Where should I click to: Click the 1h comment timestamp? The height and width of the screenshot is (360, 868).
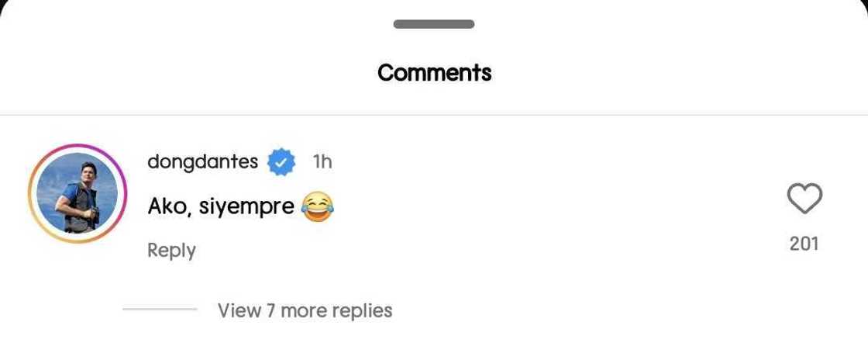pyautogui.click(x=322, y=161)
